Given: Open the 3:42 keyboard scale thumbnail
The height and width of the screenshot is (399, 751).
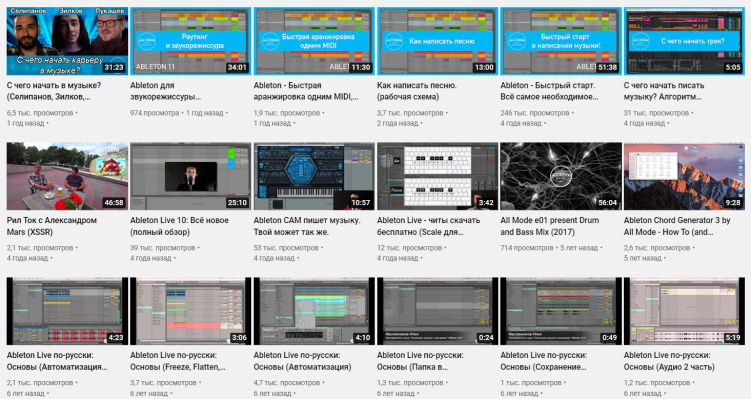Looking at the screenshot, I should 437,176.
